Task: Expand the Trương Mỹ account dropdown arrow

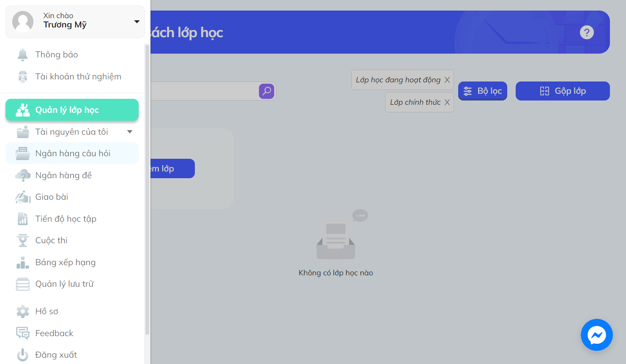Action: [x=137, y=22]
